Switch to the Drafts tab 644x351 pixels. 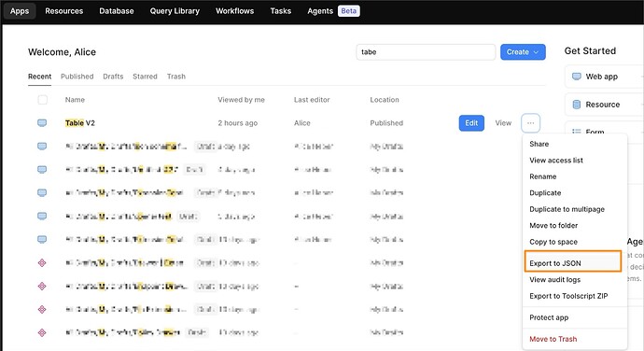pos(113,77)
